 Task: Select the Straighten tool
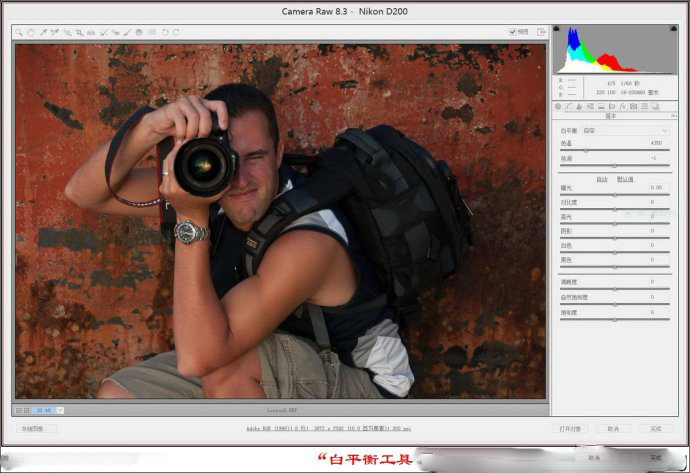pos(91,33)
